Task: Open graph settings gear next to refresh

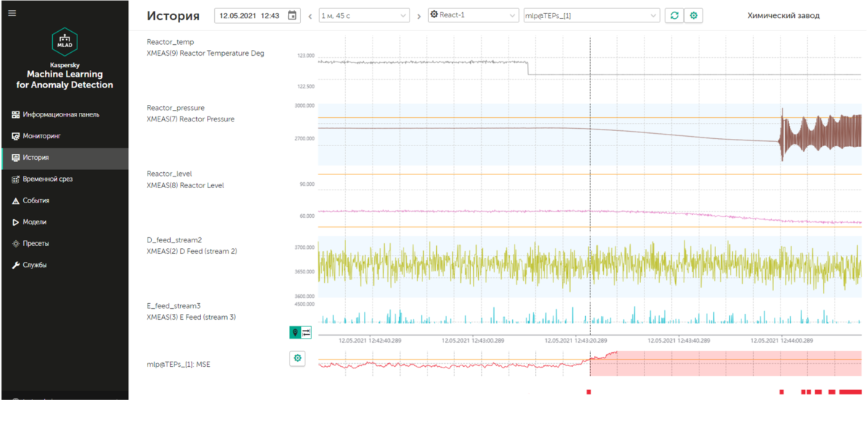Action: tap(694, 16)
